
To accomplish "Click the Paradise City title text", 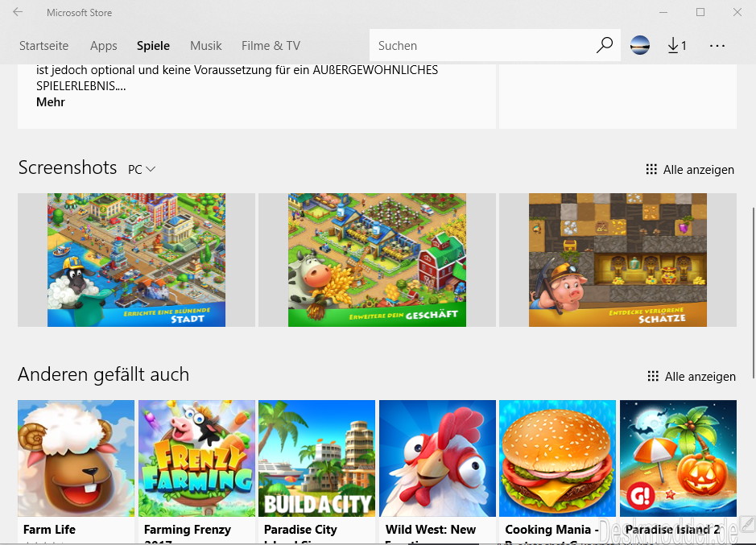I will click(300, 530).
